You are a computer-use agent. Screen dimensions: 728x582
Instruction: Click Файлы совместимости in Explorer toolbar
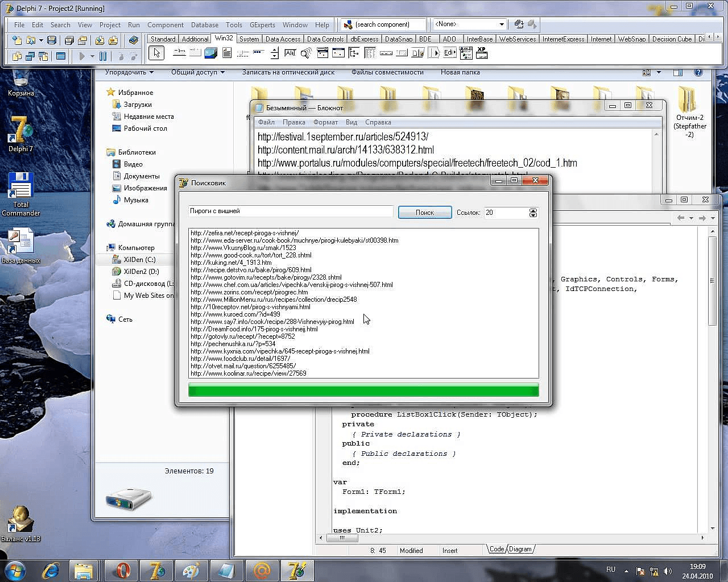tap(387, 73)
